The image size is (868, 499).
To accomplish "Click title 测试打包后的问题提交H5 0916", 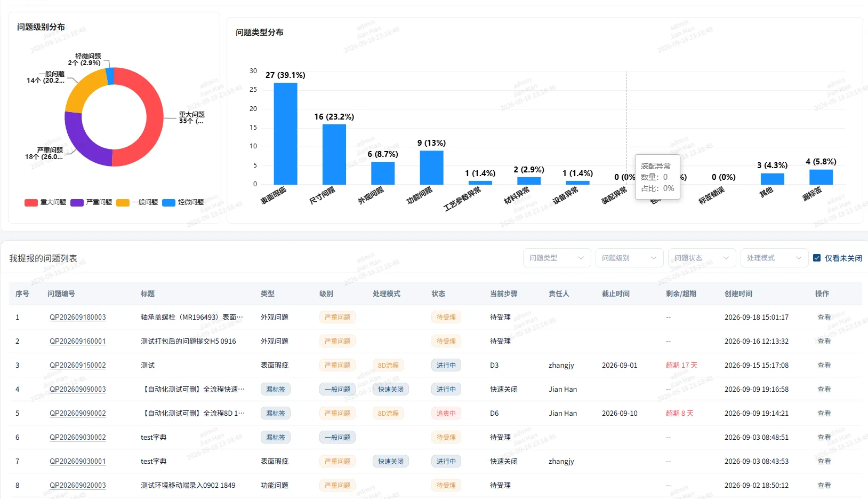I will click(x=188, y=341).
